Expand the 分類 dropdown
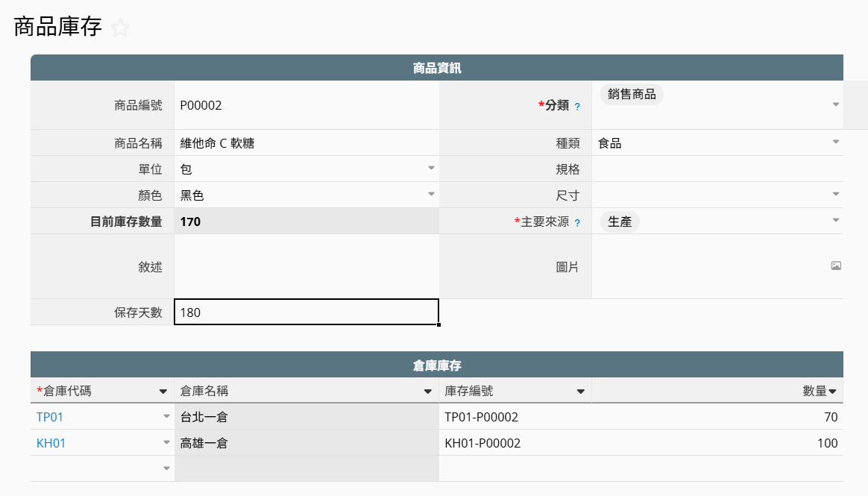The image size is (868, 496). click(836, 104)
